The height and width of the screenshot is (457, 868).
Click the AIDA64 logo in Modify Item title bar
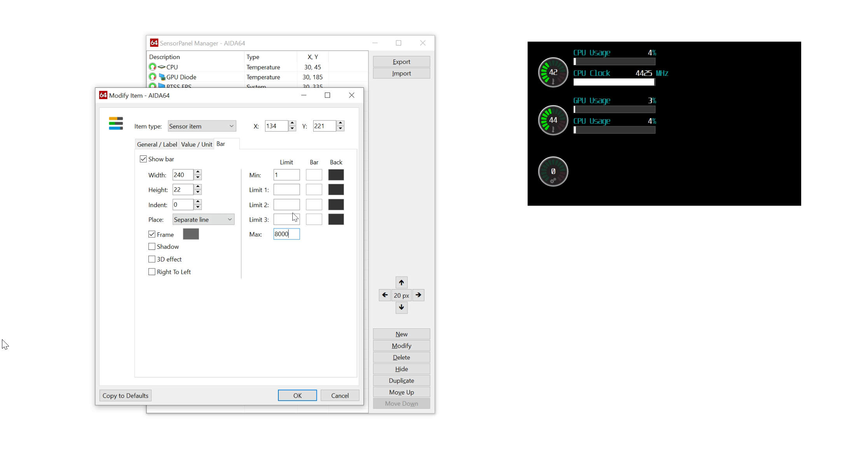pos(103,95)
